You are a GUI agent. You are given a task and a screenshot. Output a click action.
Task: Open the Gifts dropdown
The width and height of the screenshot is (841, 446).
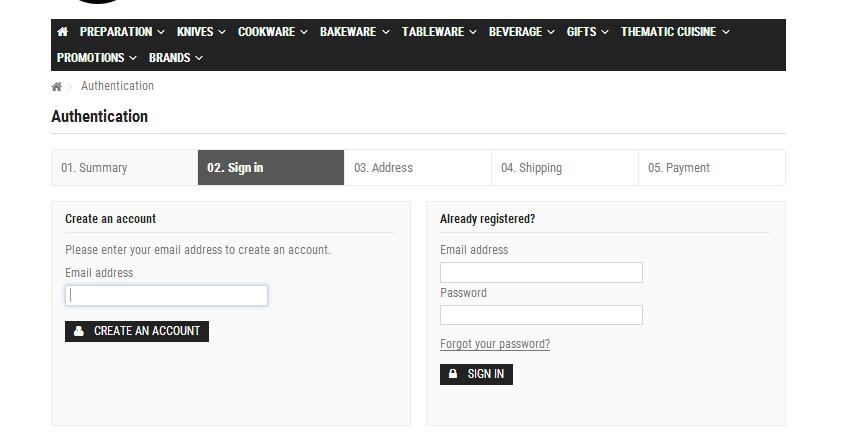click(x=587, y=32)
